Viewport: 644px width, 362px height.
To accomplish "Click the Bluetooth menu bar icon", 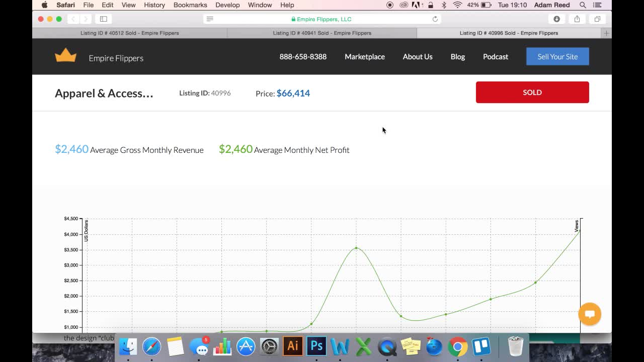I will tap(444, 5).
